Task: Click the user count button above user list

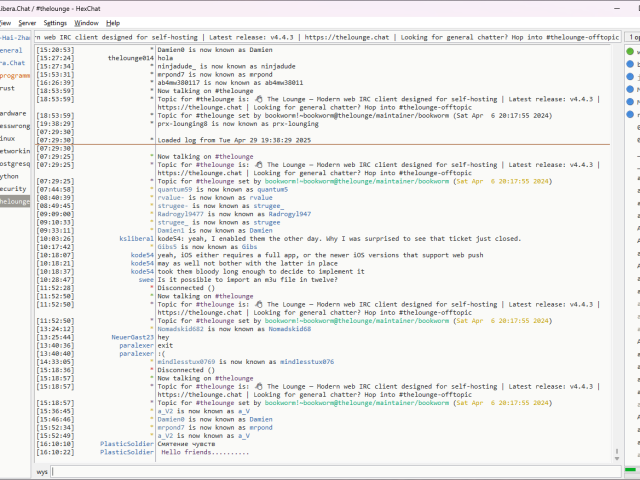Action: point(631,36)
